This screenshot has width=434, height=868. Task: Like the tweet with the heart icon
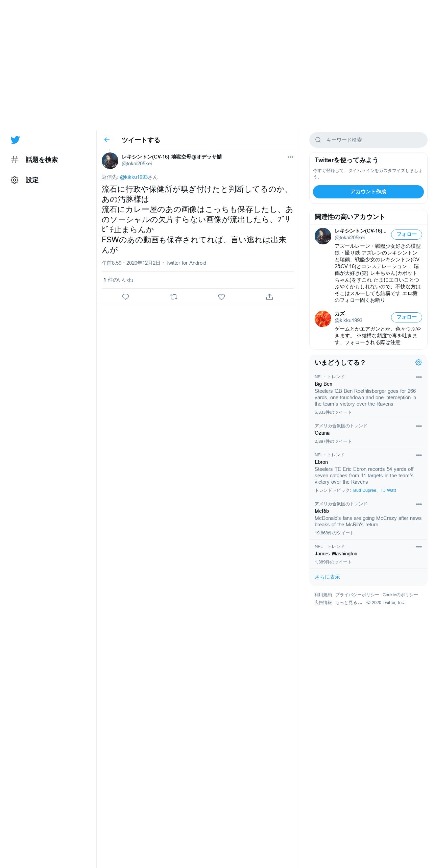[x=221, y=297]
